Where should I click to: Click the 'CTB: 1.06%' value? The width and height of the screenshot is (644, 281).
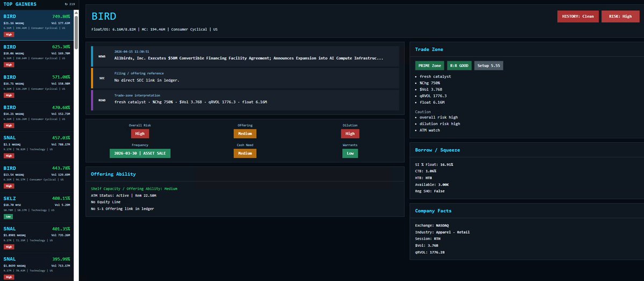tap(425, 171)
